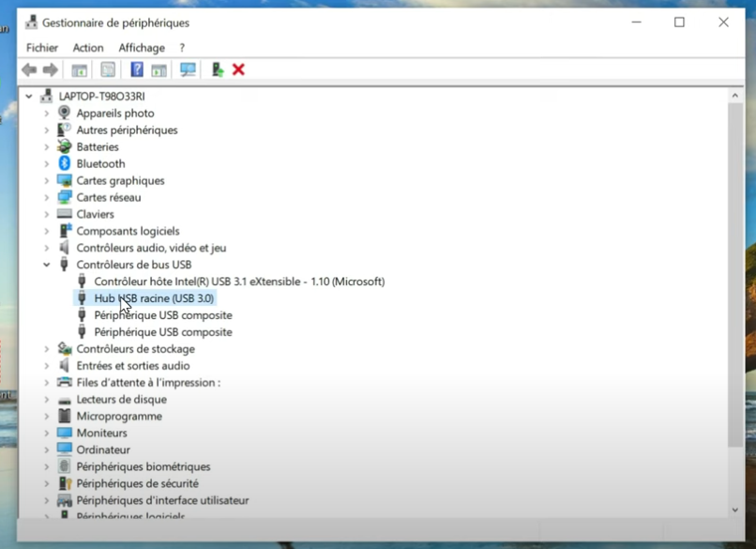This screenshot has width=756, height=549.
Task: Click the scrollbar up arrow
Action: point(734,96)
